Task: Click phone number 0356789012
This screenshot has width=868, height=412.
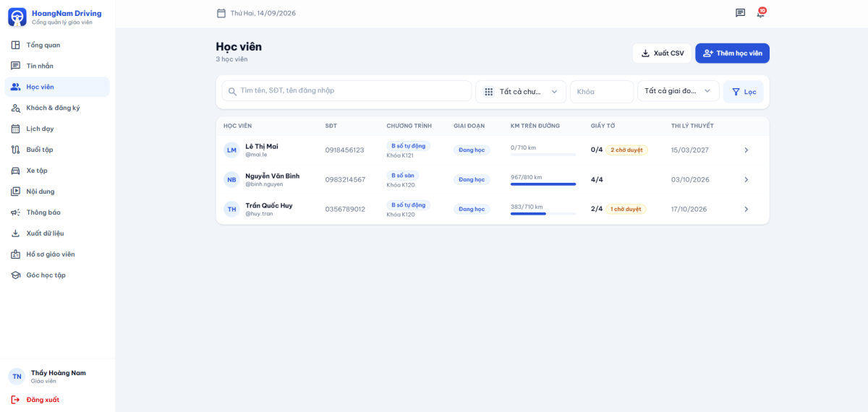Action: [x=345, y=210]
